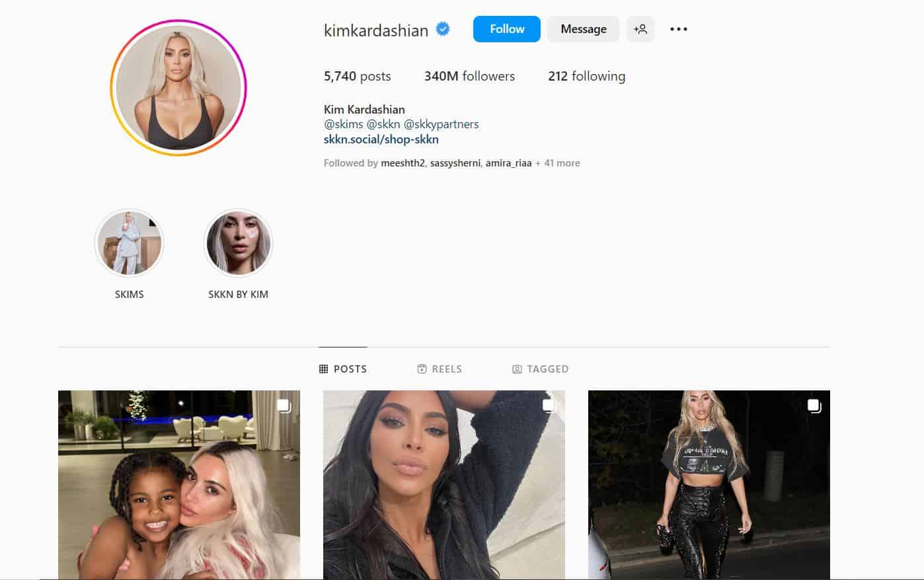This screenshot has height=580, width=924.
Task: Follow the kimkardashian account
Action: tap(507, 29)
